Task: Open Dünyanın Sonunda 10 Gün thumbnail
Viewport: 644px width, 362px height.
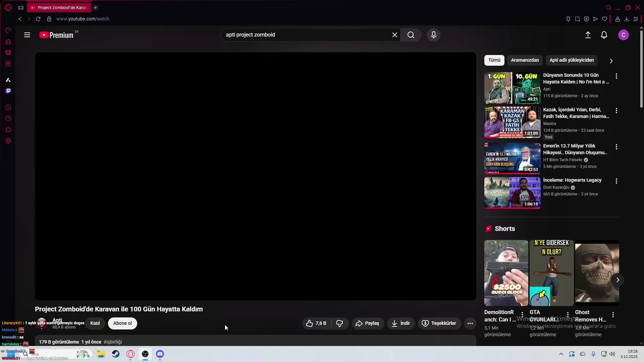Action: tap(512, 88)
